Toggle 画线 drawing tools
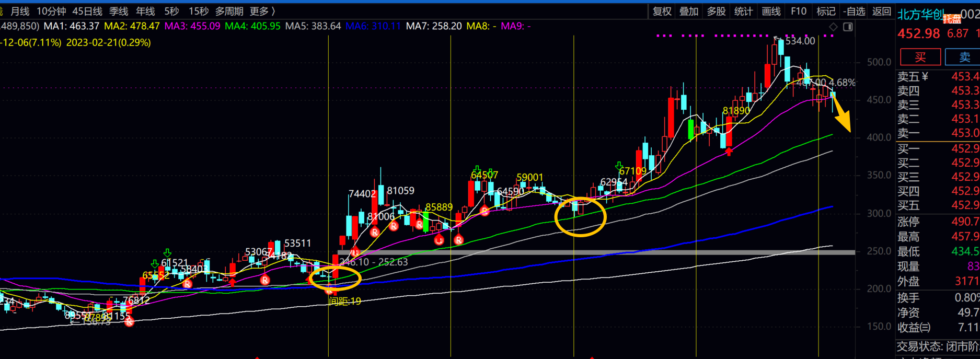The width and height of the screenshot is (980, 359). click(x=771, y=11)
